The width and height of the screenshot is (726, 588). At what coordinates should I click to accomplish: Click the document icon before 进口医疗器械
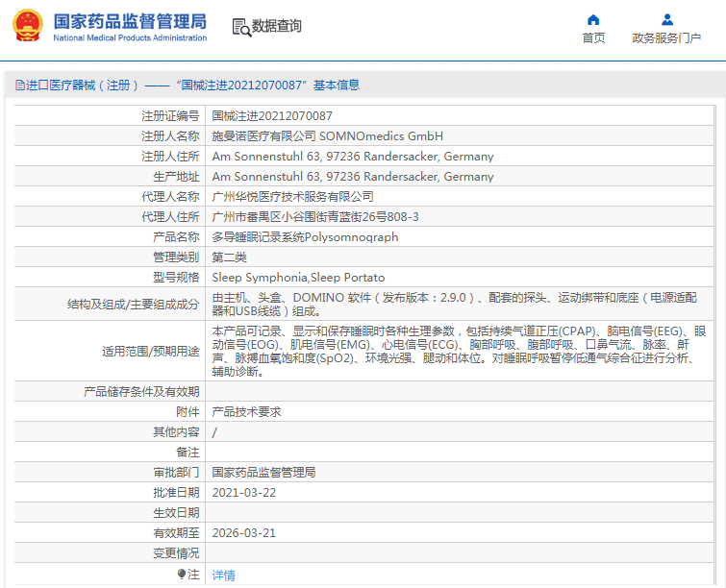[x=20, y=86]
